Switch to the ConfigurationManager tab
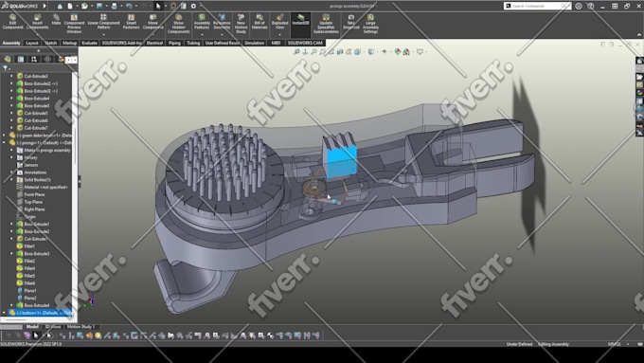The image size is (644, 363). [x=34, y=59]
